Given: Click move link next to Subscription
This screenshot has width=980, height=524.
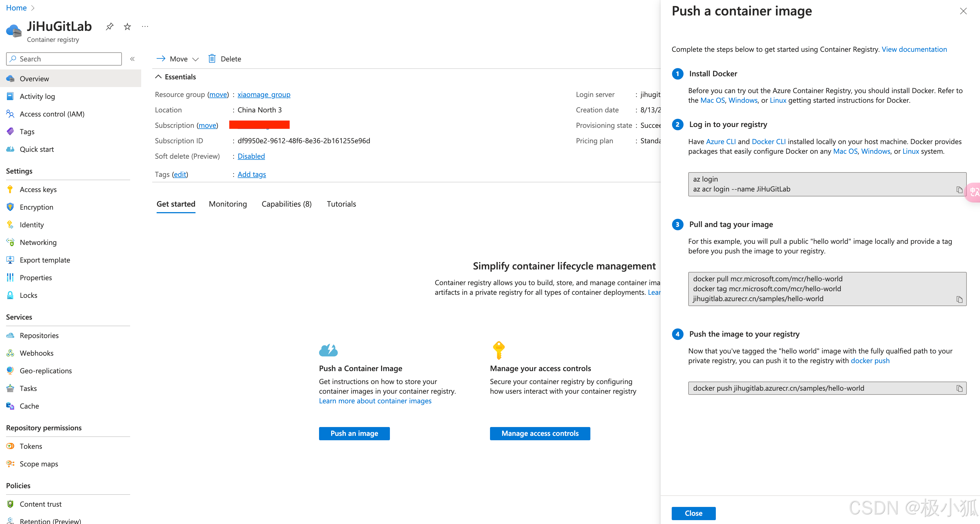Looking at the screenshot, I should [x=207, y=125].
